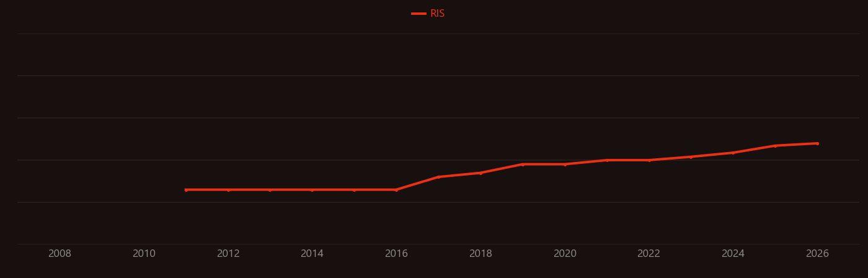
Task: Select the 2014 x-axis label
Action: 312,254
